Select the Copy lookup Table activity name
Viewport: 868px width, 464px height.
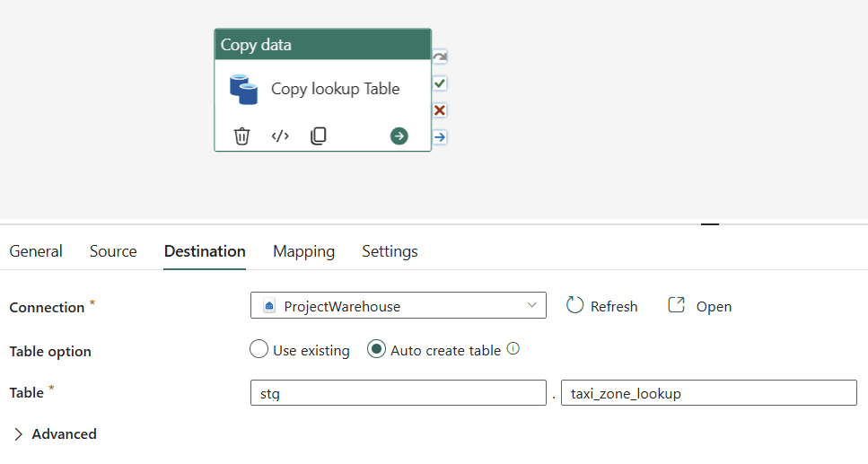coord(336,89)
